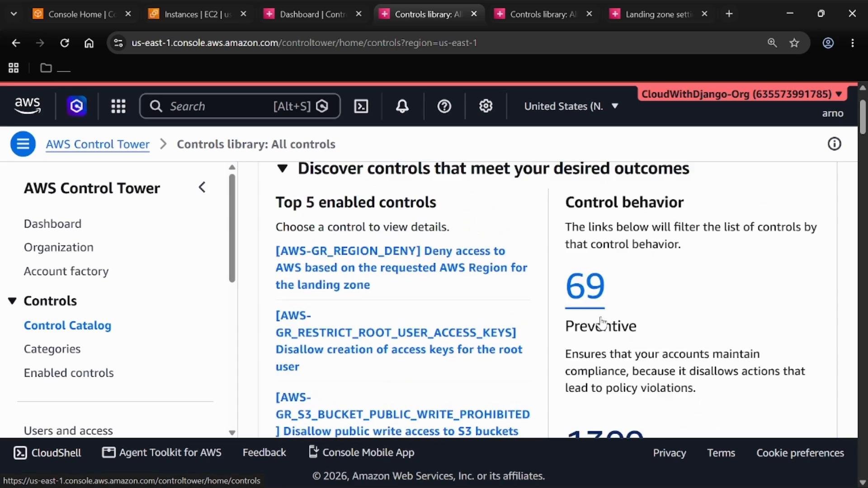868x488 pixels.
Task: Open CloudShell from the footer bar
Action: [47, 453]
